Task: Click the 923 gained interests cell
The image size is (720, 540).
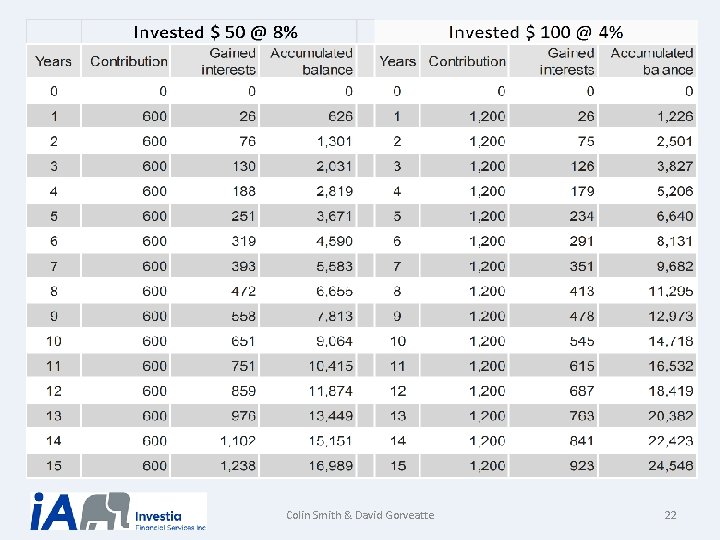Action: pyautogui.click(x=580, y=466)
